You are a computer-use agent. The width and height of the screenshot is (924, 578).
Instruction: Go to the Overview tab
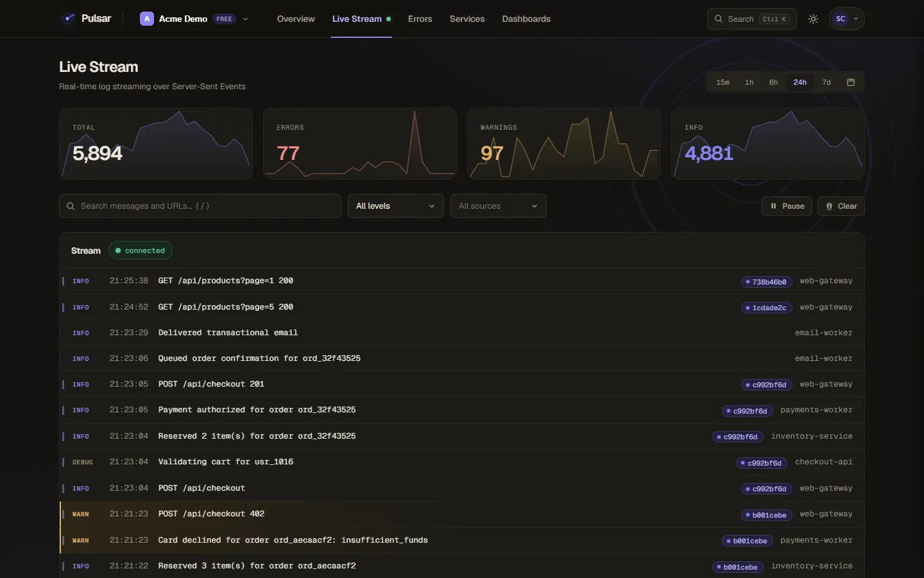(x=296, y=19)
